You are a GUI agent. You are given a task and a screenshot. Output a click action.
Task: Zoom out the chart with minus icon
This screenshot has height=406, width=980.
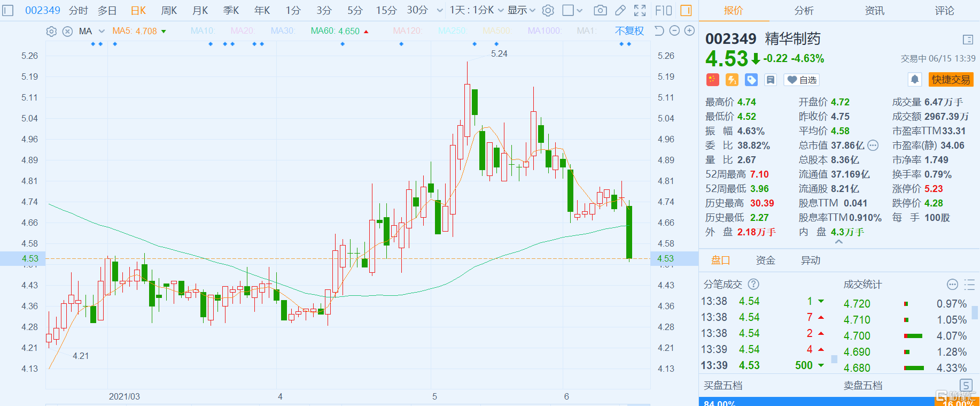click(674, 30)
